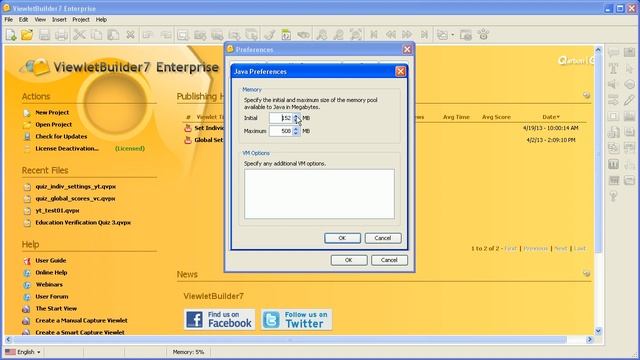Click the Print toolbar icon
The width and height of the screenshot is (640, 360).
(x=61, y=35)
